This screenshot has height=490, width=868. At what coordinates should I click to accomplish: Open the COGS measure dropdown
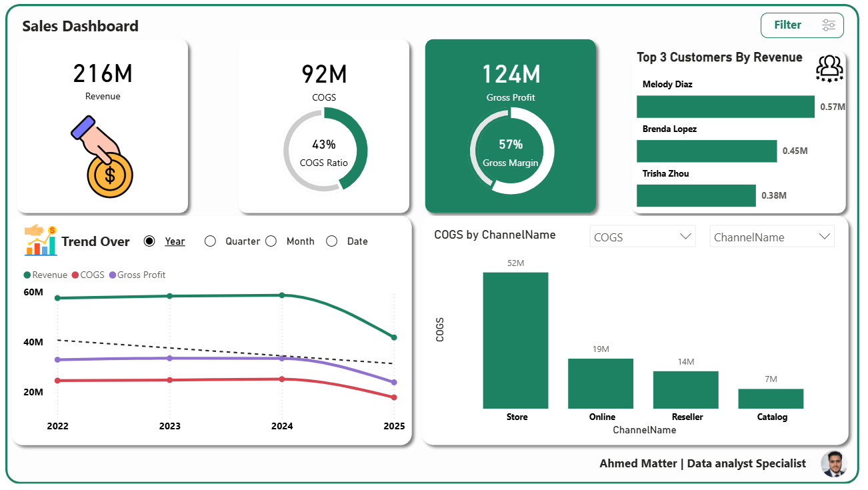642,237
